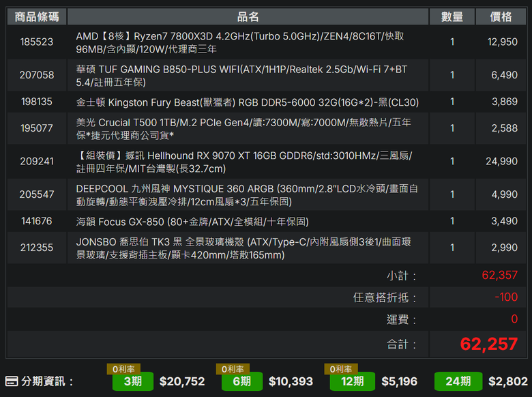The height and width of the screenshot is (397, 532).
Task: Click the 小計 label
Action: (x=401, y=276)
